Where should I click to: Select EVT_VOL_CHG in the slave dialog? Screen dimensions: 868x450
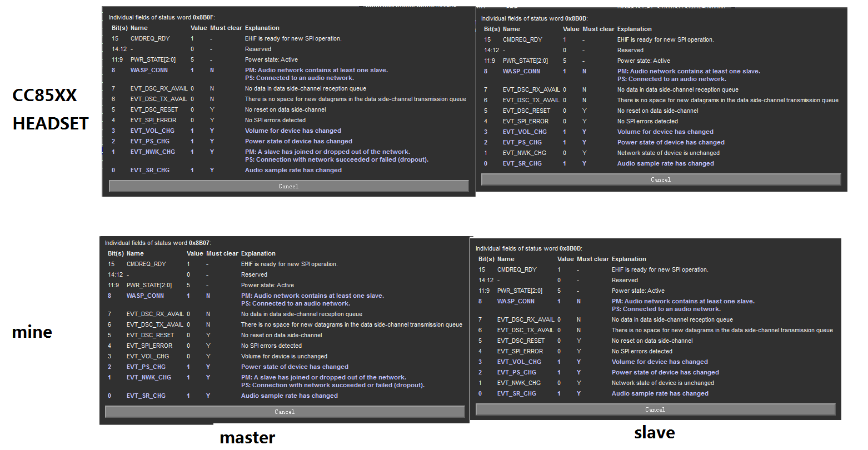pyautogui.click(x=519, y=362)
